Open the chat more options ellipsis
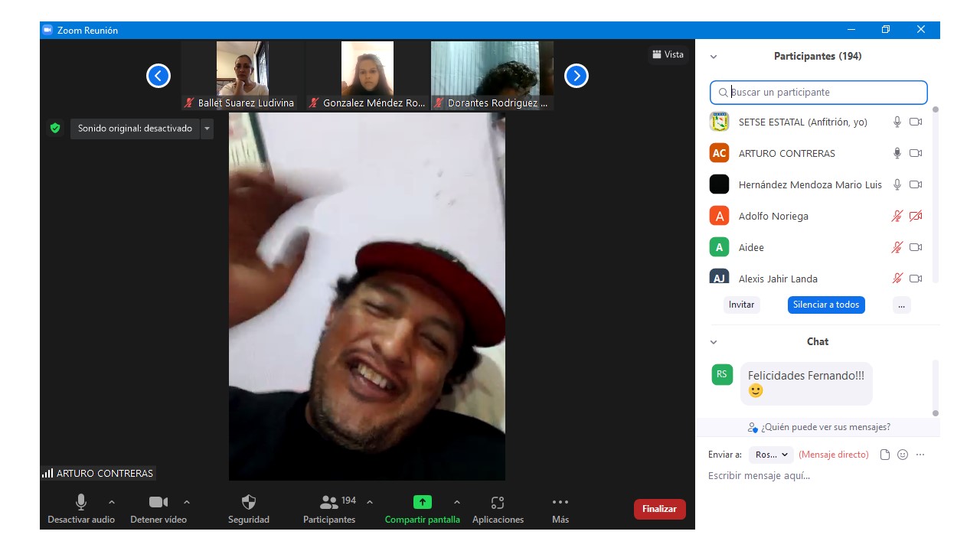 pos(920,455)
